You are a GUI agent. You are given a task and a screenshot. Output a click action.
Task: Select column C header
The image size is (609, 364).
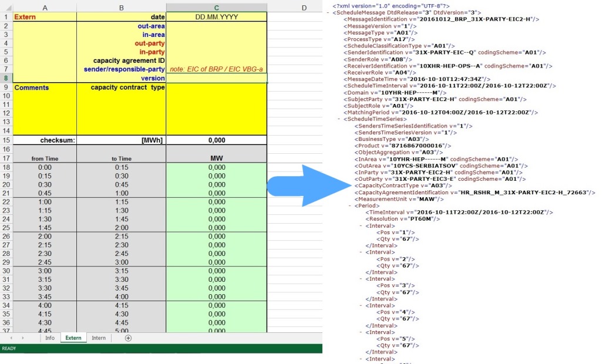point(216,8)
